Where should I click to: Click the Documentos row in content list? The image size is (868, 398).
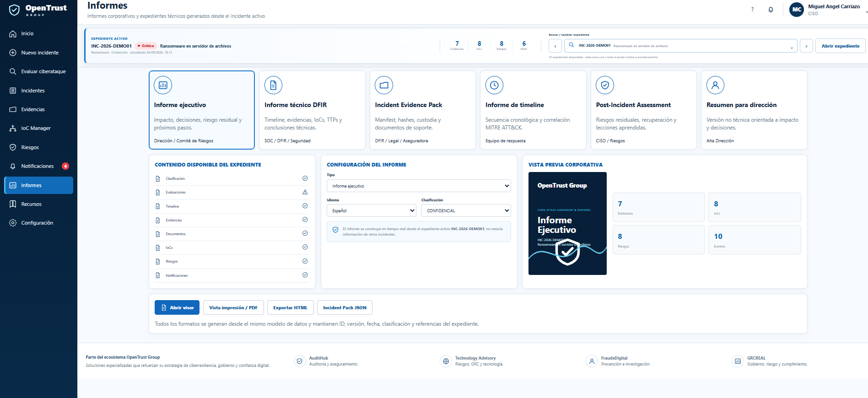point(232,234)
